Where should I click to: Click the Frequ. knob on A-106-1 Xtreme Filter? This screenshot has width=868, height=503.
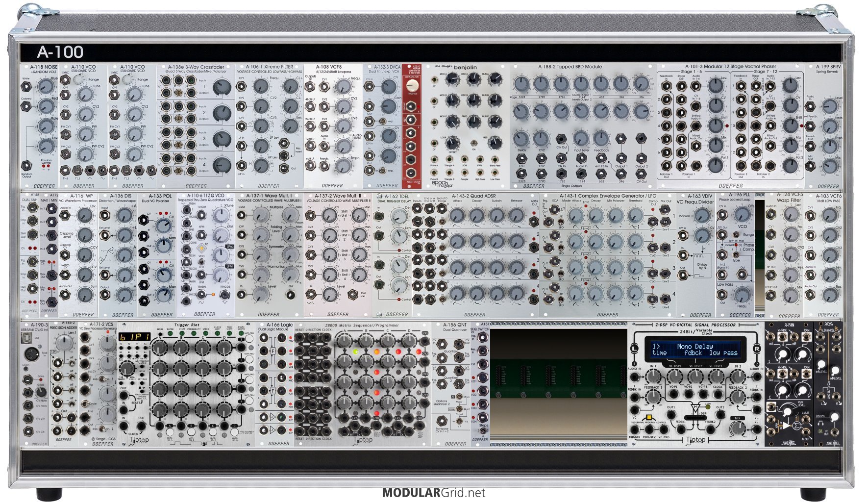[261, 87]
